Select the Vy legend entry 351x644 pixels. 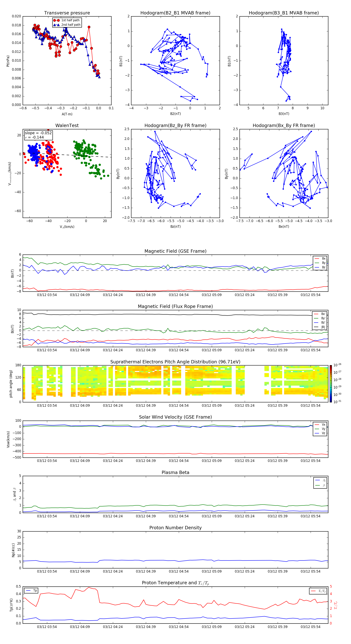(x=320, y=429)
